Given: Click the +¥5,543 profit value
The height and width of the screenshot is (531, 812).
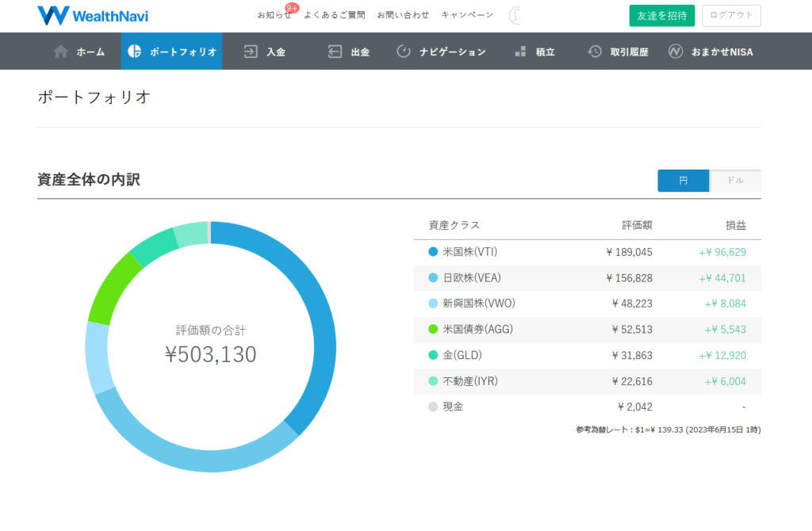Looking at the screenshot, I should pos(725,329).
